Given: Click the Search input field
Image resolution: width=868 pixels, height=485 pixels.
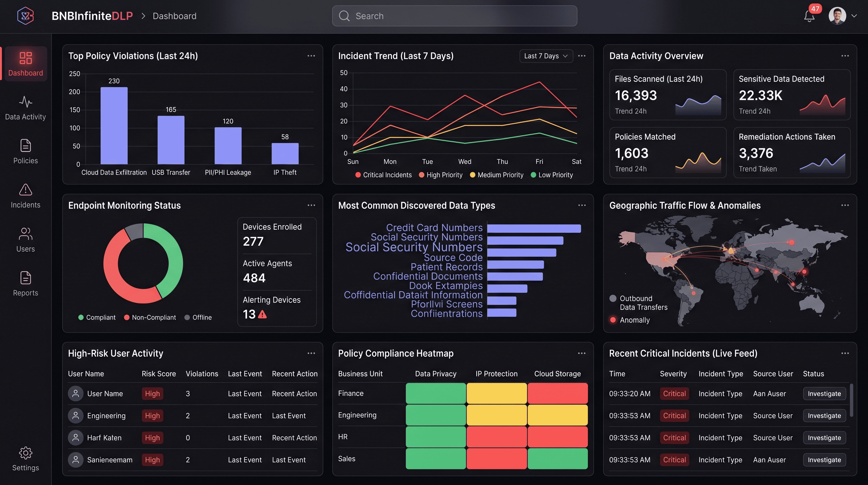Looking at the screenshot, I should (454, 16).
